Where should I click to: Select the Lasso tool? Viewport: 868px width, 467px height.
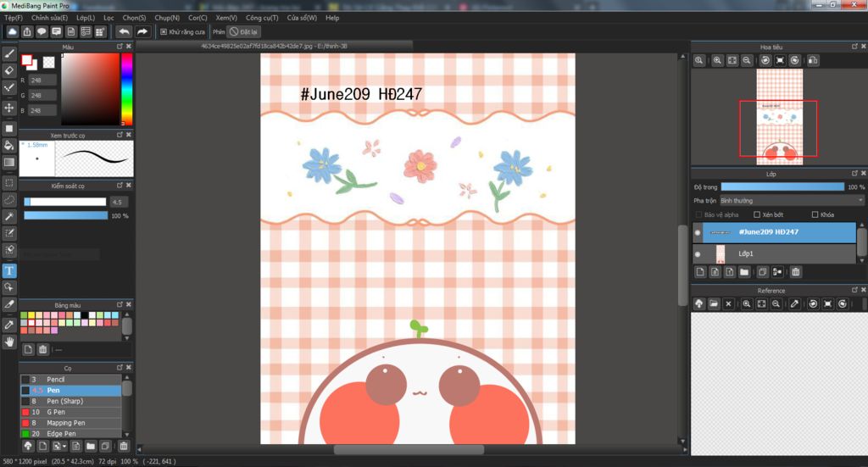tap(8, 199)
